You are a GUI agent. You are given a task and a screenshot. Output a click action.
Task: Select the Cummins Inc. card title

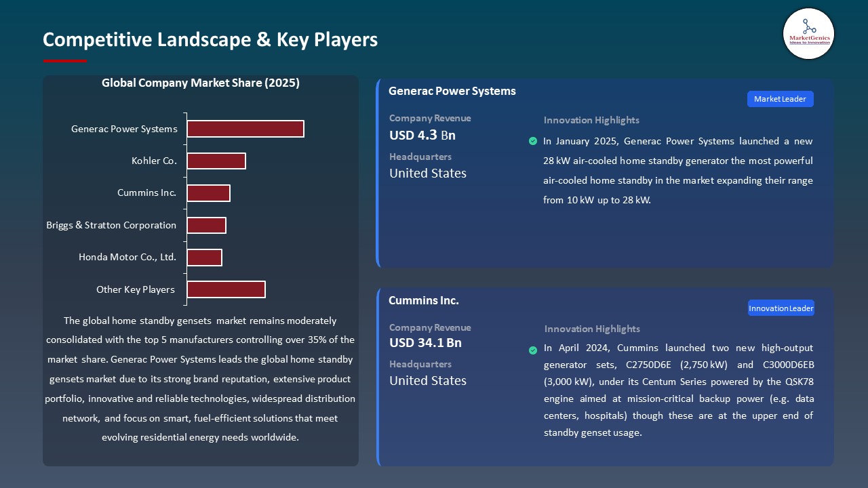pyautogui.click(x=423, y=300)
